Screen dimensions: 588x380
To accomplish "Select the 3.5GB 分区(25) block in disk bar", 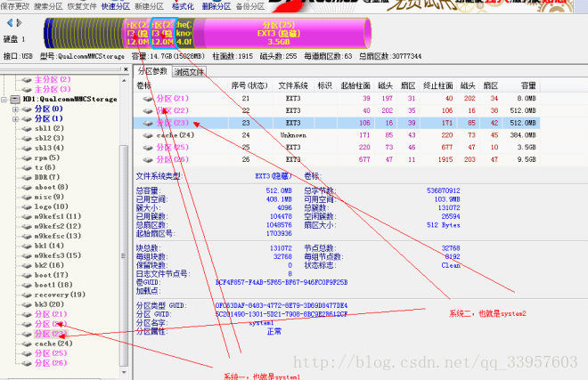I will (x=279, y=33).
